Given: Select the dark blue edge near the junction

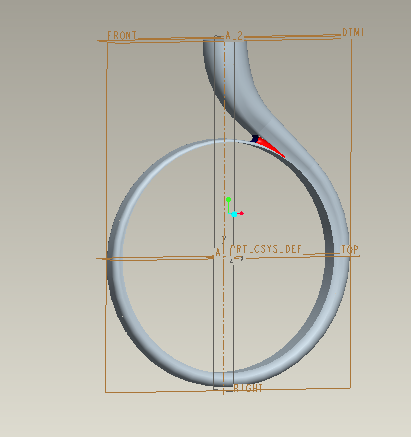Looking at the screenshot, I should pos(255,138).
